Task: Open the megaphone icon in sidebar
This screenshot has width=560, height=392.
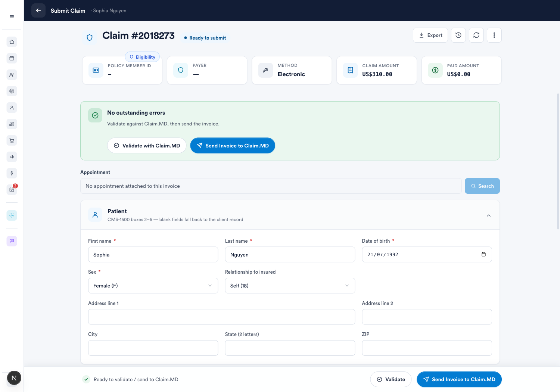Action: coord(12,157)
